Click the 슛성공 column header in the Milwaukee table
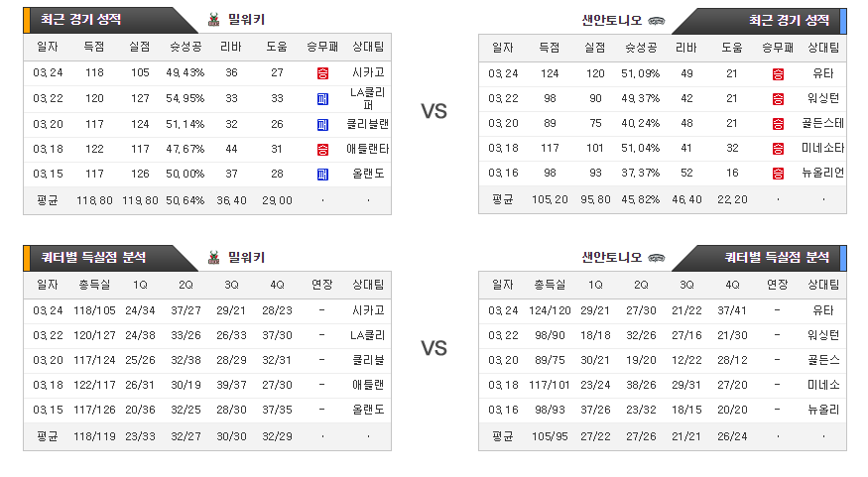Viewport: 868px width, 477px height. pos(186,47)
